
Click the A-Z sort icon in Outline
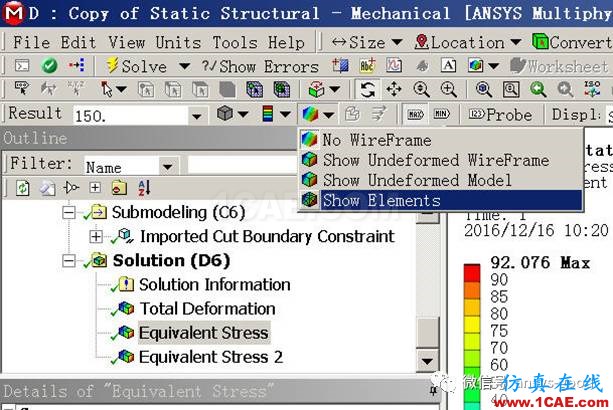click(143, 188)
